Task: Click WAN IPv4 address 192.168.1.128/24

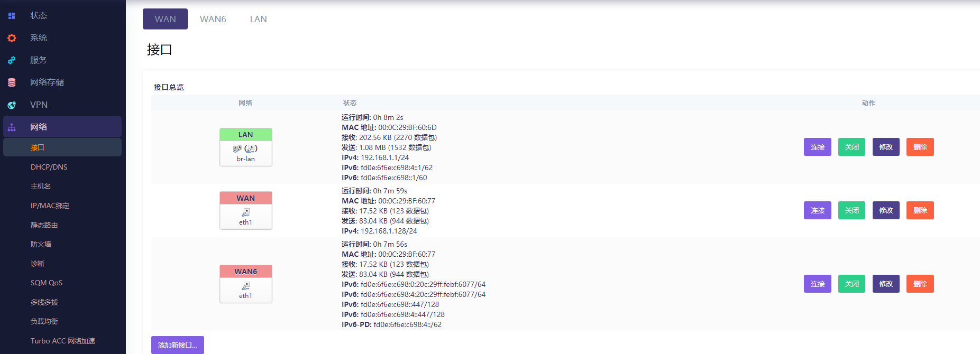Action: pyautogui.click(x=389, y=231)
